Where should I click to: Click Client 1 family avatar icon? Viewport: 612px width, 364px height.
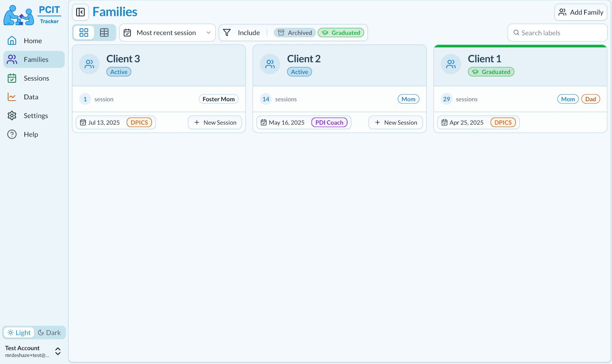[451, 64]
